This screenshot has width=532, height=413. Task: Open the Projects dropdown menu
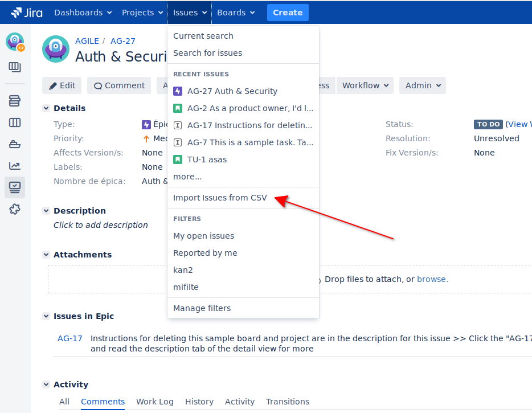[142, 13]
